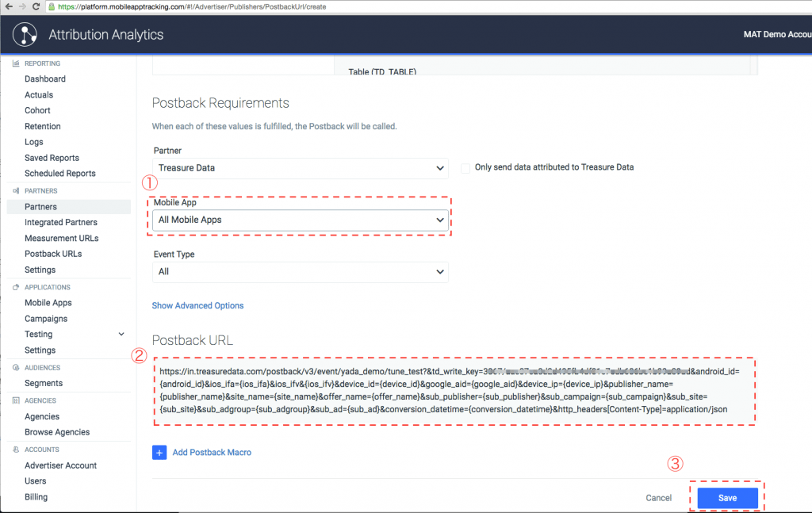Open Segments under Audiences

coord(44,383)
